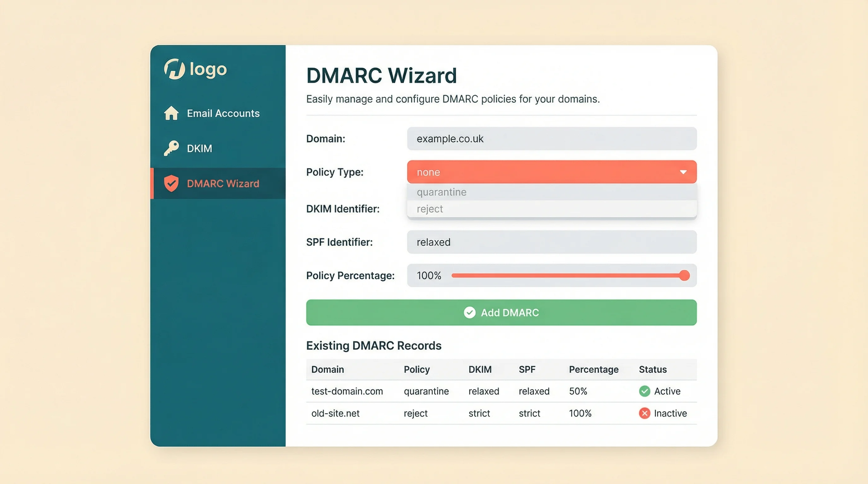Screen dimensions: 868x484
Task: Click the DKIM column header
Action: 480,369
